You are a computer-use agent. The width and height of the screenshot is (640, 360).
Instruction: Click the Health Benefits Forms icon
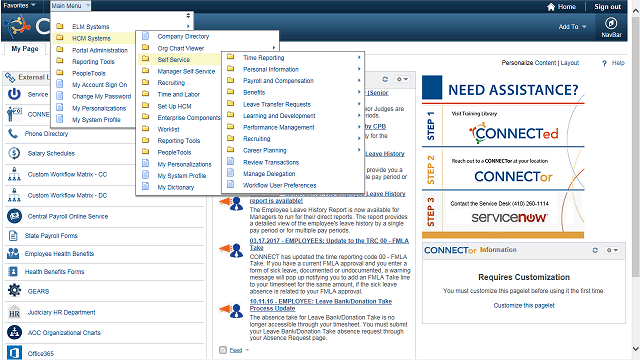pyautogui.click(x=13, y=271)
